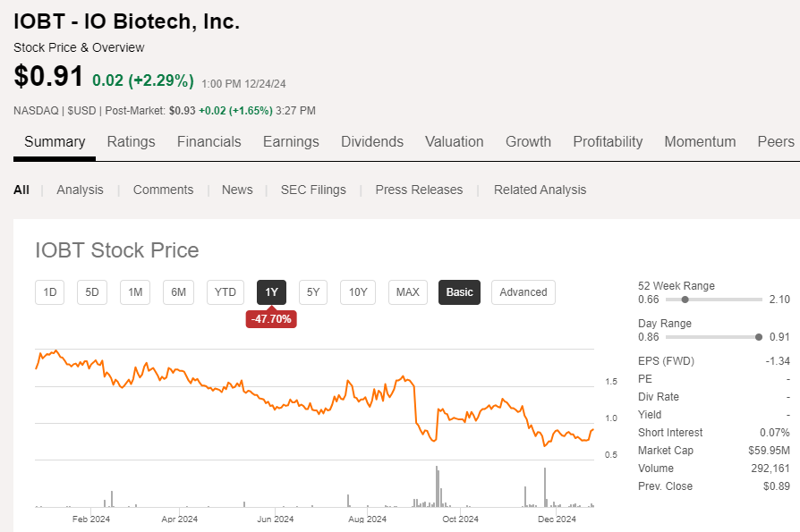This screenshot has width=800, height=532.
Task: Open the Financials tab
Action: click(x=209, y=141)
